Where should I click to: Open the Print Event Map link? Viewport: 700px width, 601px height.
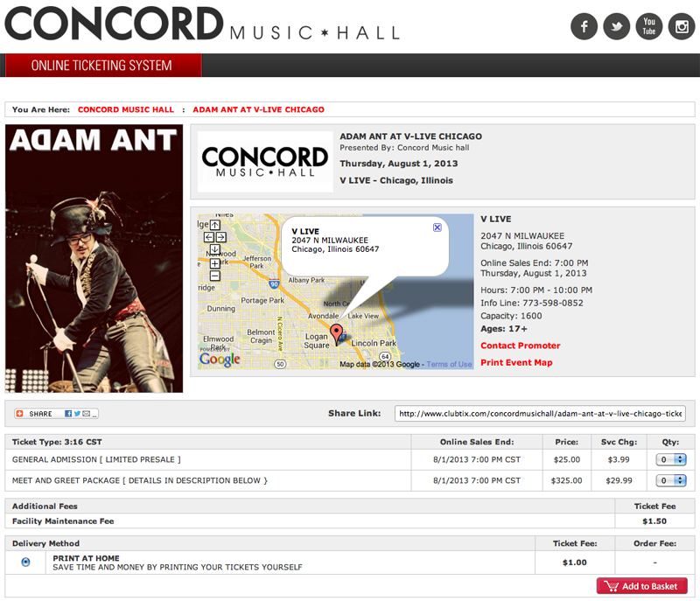516,362
